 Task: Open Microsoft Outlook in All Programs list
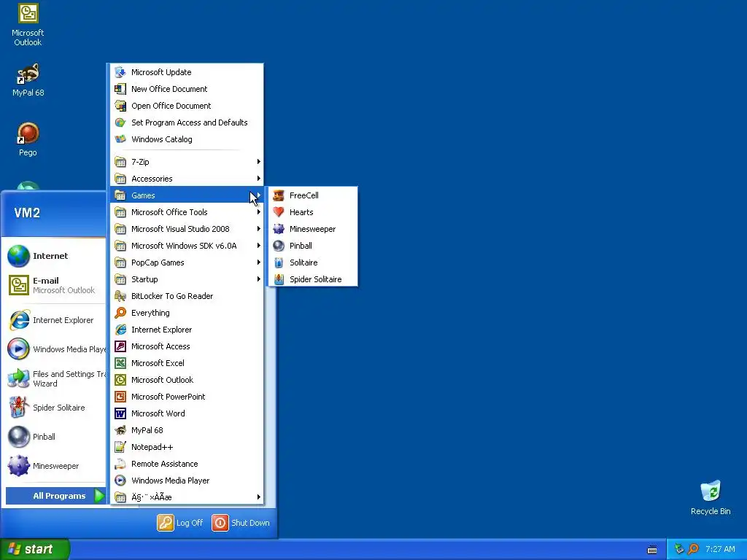pos(187,379)
